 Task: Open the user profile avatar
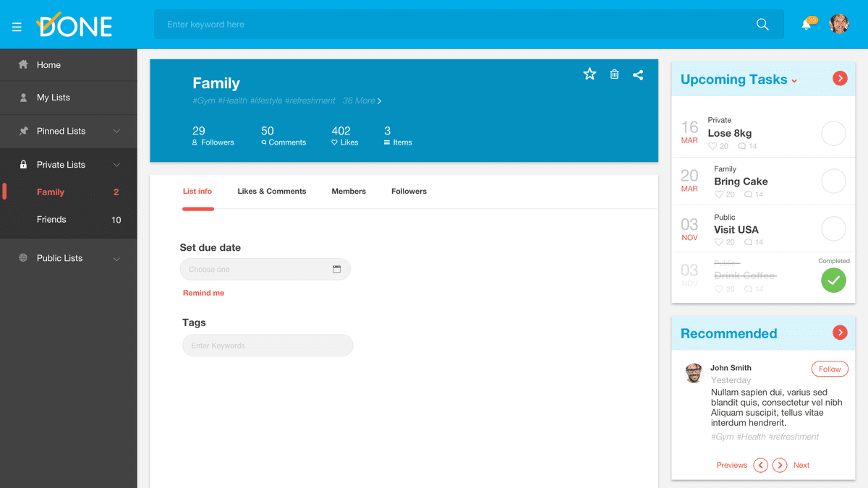point(839,24)
